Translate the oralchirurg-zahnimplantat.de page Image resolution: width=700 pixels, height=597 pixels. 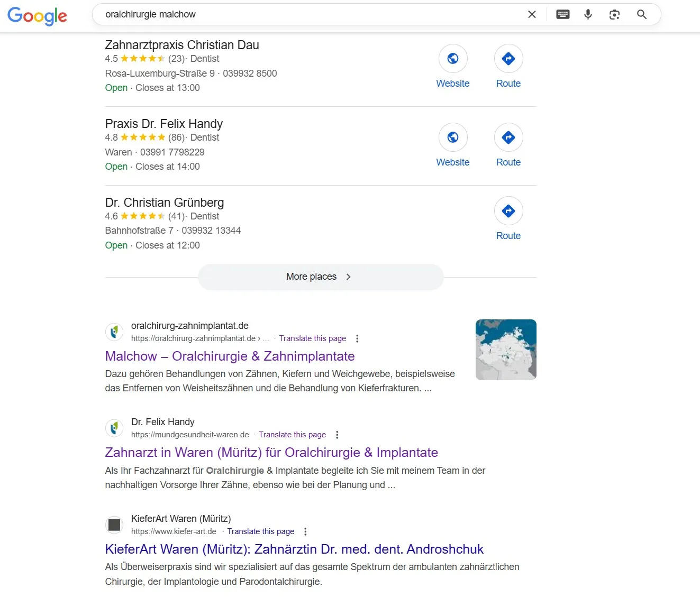coord(312,338)
